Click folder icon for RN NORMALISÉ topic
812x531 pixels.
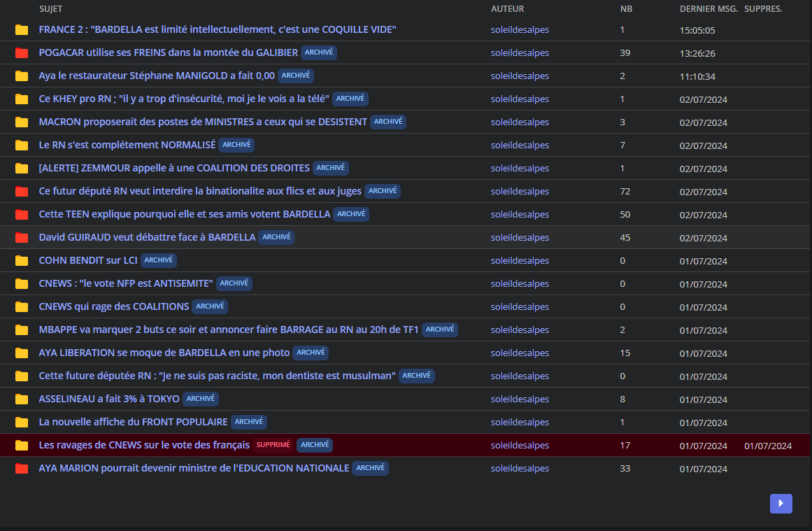click(22, 145)
